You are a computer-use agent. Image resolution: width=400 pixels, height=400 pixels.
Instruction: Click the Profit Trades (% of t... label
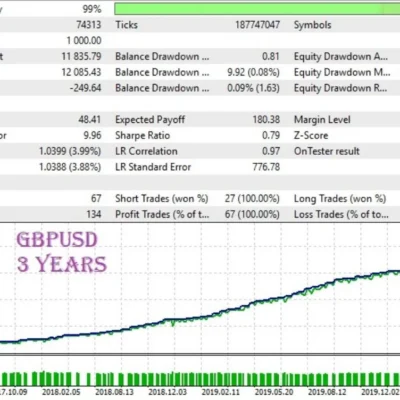click(162, 214)
